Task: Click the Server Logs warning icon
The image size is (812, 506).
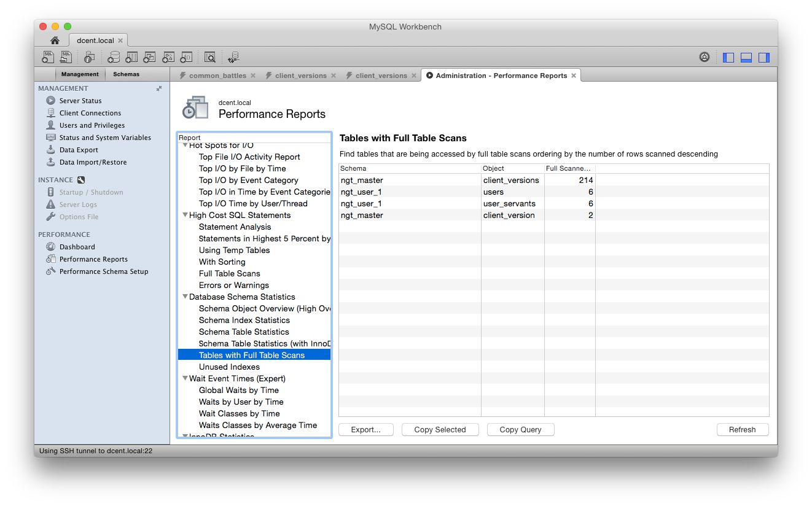Action: (51, 204)
